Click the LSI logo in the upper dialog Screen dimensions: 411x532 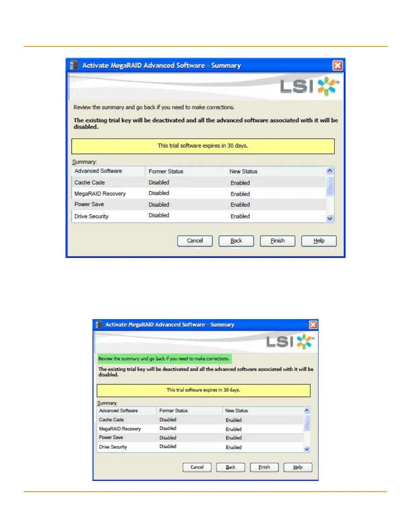[309, 86]
